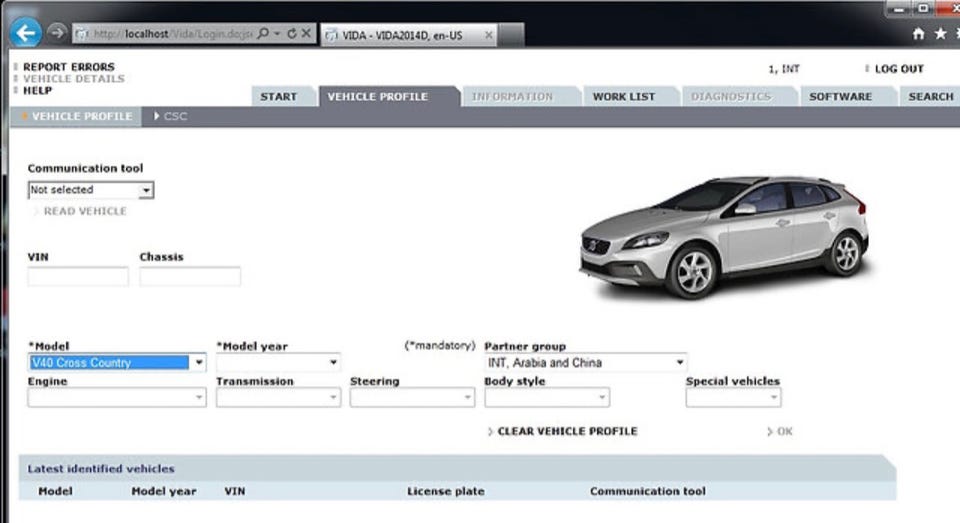Click the OK button
Screen dimensions: 960x523
point(784,432)
